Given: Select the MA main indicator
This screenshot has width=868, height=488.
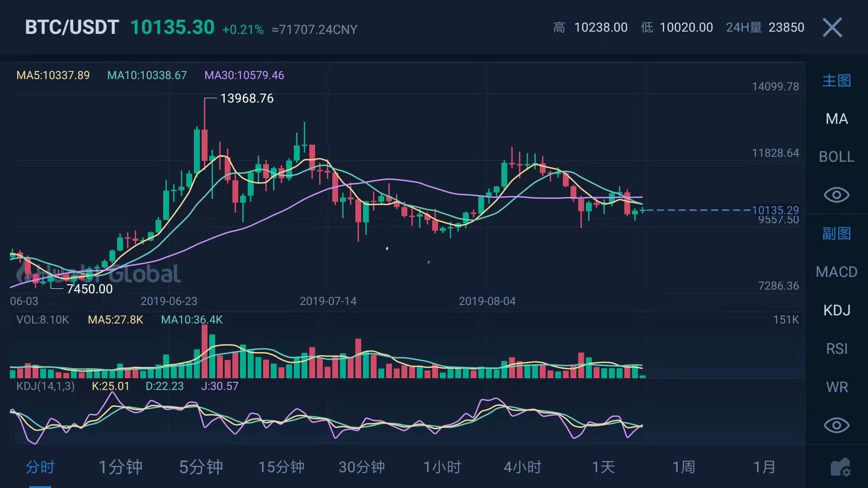Looking at the screenshot, I should click(836, 119).
